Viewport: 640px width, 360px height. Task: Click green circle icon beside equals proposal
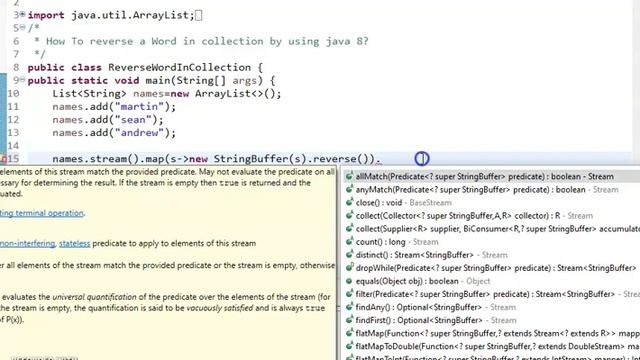[x=349, y=281]
